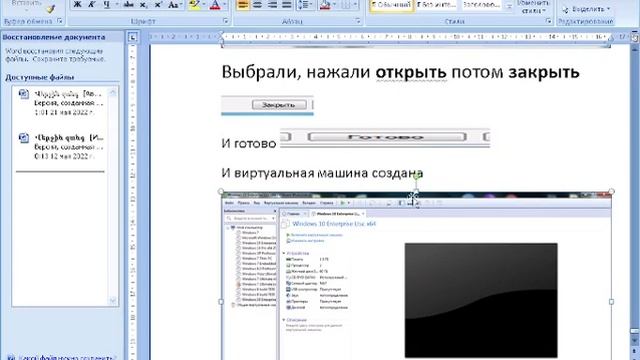640x360 pixels.
Task: Click the Вставить paste button
Action: 27,4
